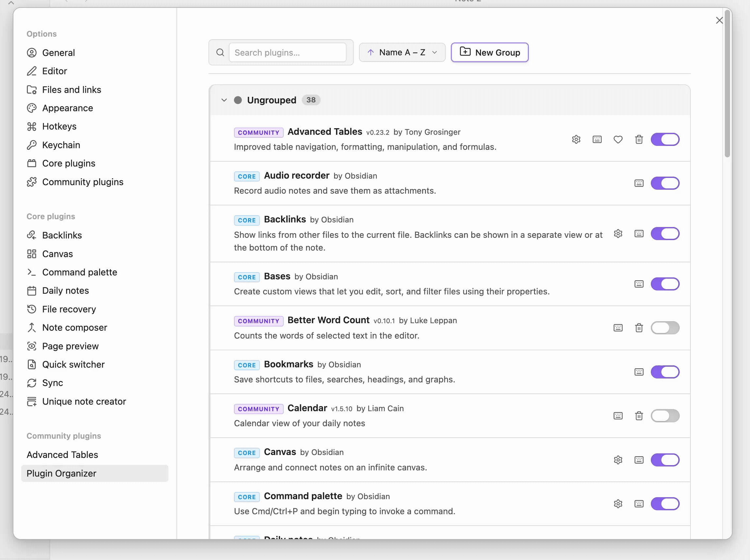
Task: Open Command palette settings gear
Action: pyautogui.click(x=618, y=504)
